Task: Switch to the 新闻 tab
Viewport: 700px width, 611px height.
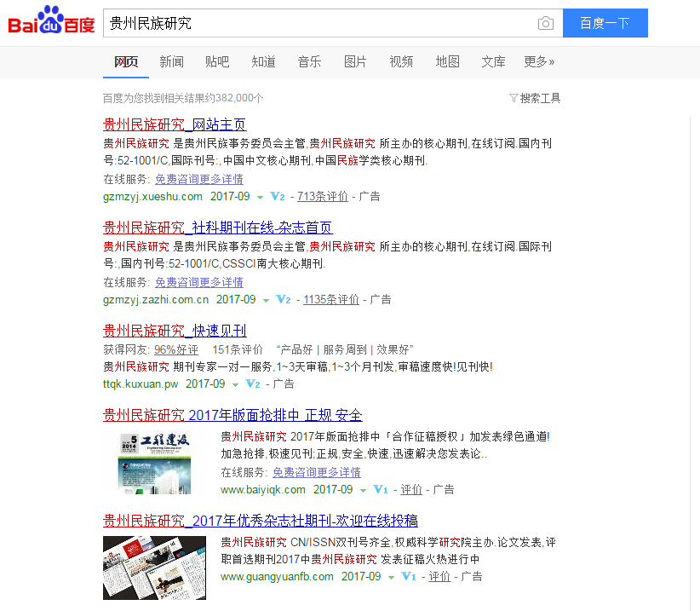Action: point(172,61)
